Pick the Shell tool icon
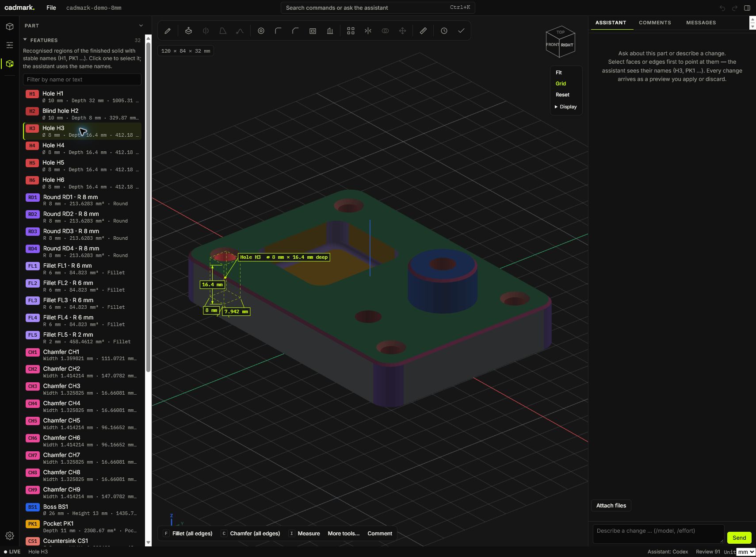Screen dimensions: 756x557 (x=313, y=31)
